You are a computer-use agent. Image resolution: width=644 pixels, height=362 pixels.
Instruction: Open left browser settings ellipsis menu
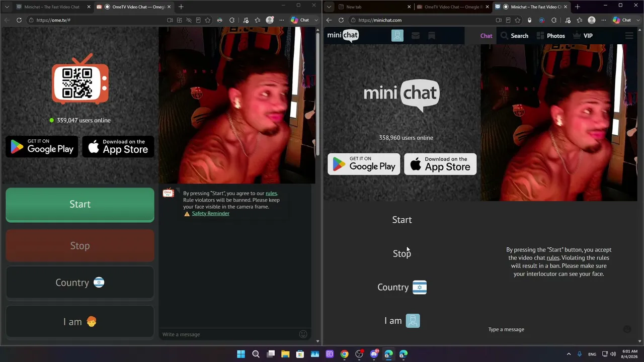(x=281, y=20)
